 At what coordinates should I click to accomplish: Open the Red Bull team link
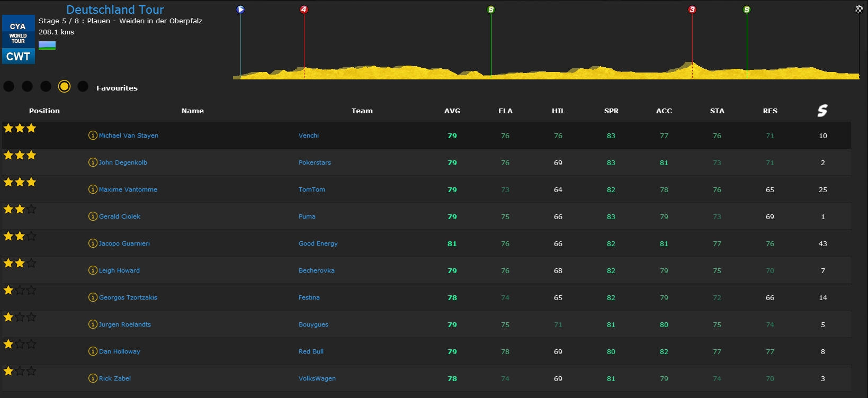(x=311, y=351)
